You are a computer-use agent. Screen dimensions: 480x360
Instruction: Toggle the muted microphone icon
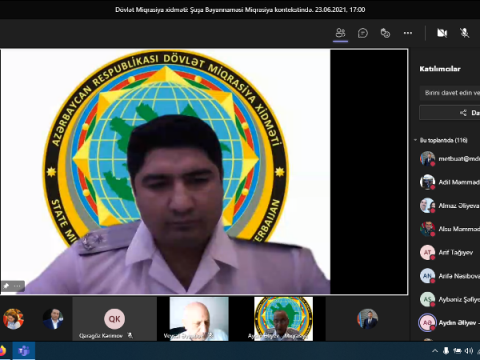click(464, 33)
